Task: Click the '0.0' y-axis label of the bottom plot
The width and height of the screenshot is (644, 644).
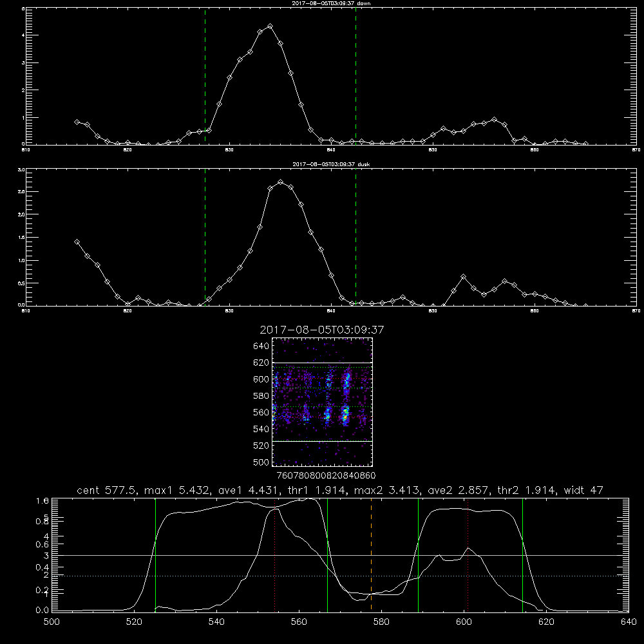Action: tap(43, 611)
